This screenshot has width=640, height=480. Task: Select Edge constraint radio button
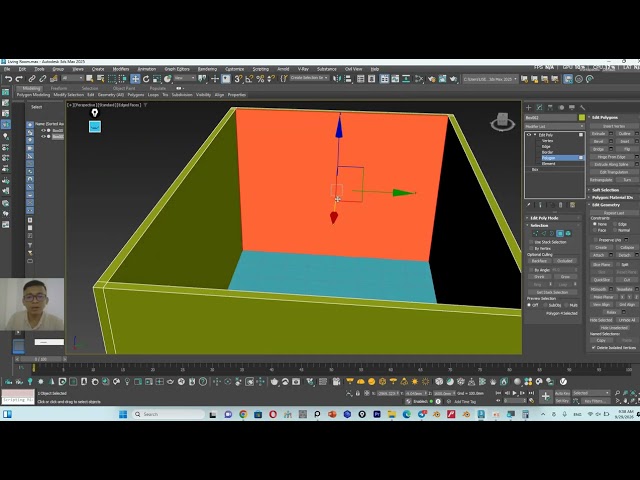point(615,224)
